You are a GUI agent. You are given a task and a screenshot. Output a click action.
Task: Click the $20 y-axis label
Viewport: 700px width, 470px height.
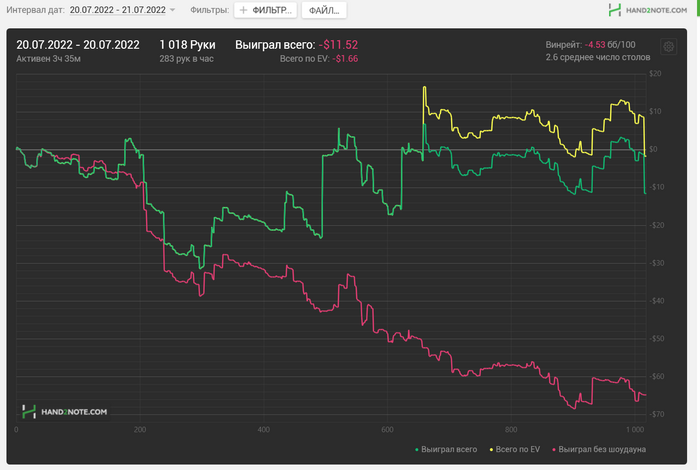point(655,74)
